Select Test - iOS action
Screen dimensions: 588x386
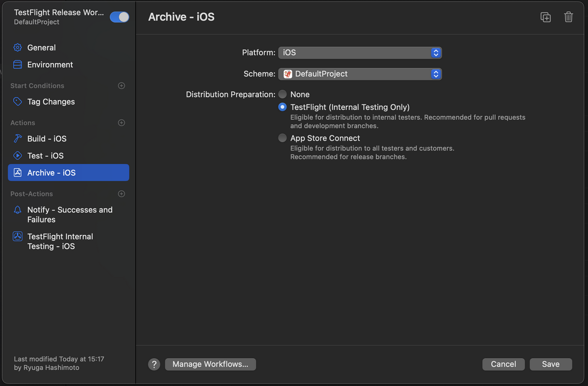coord(69,155)
